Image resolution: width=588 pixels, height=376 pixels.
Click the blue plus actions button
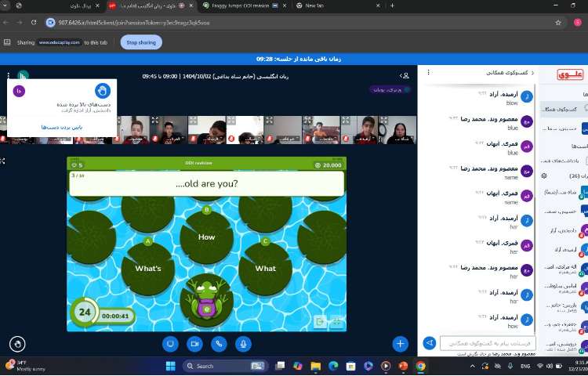(x=401, y=343)
